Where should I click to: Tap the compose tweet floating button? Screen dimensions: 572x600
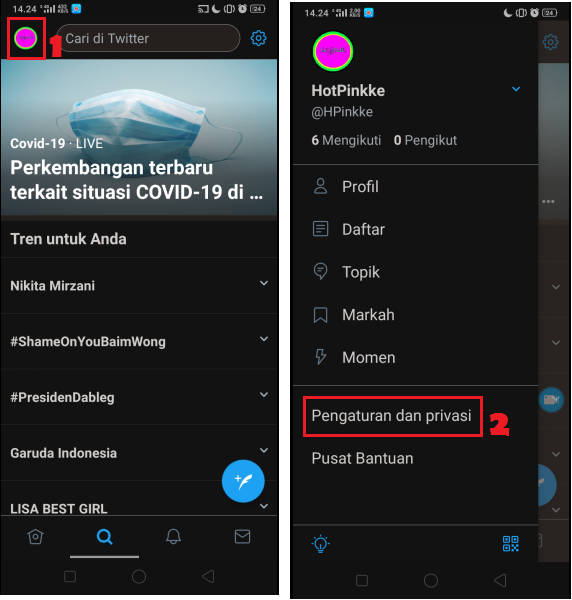click(243, 481)
